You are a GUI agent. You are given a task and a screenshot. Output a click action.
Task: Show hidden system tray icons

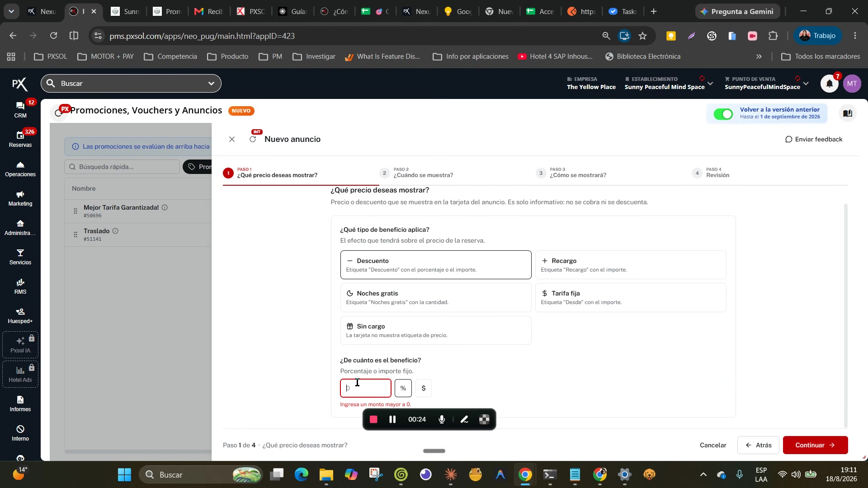pyautogui.click(x=703, y=474)
